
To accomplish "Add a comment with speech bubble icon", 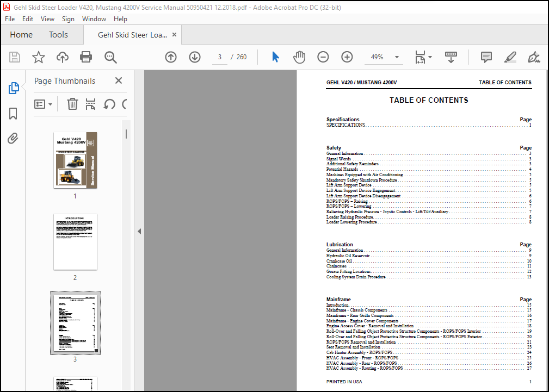I will (x=486, y=57).
